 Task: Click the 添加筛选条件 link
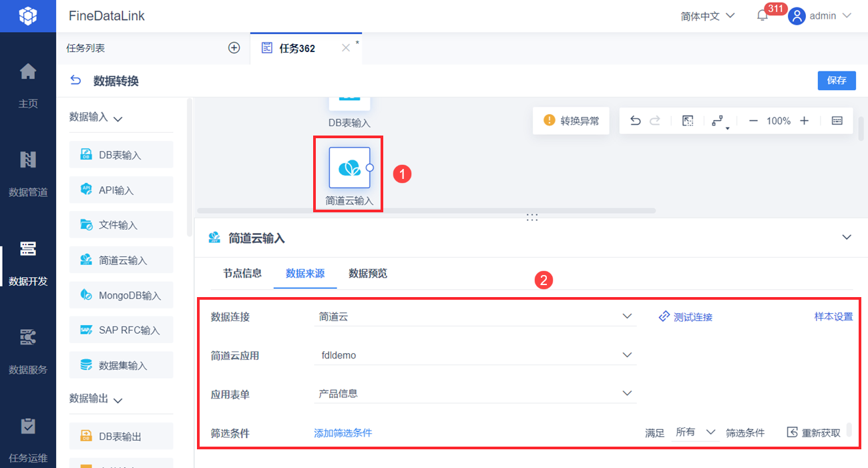point(343,433)
